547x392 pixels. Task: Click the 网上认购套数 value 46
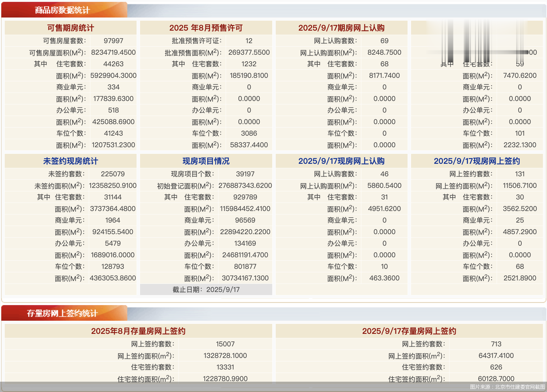(384, 174)
